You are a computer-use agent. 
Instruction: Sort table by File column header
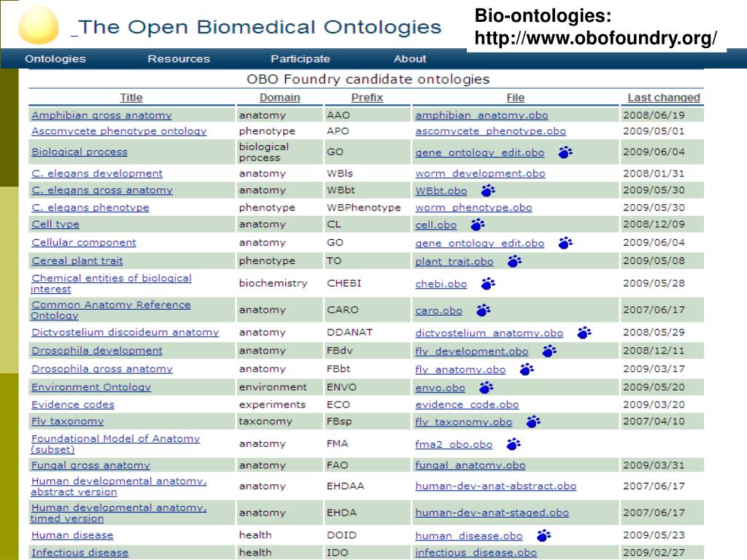516,98
